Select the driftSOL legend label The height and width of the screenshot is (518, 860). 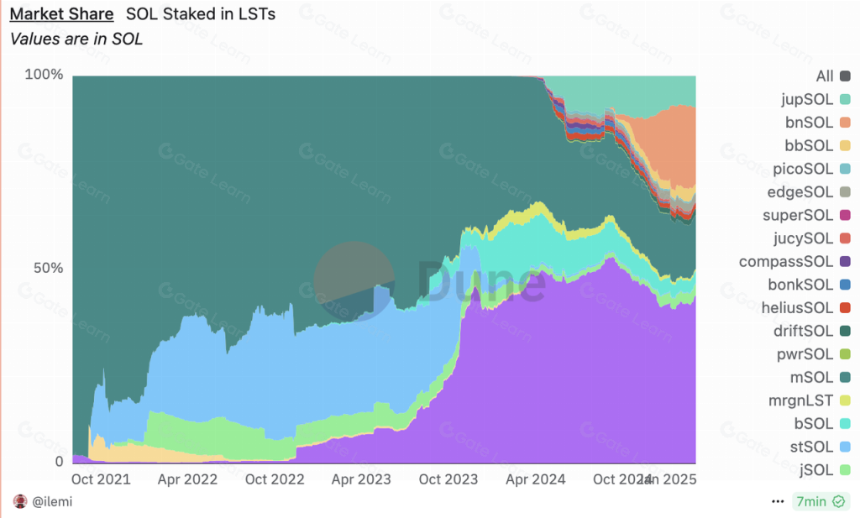point(803,331)
